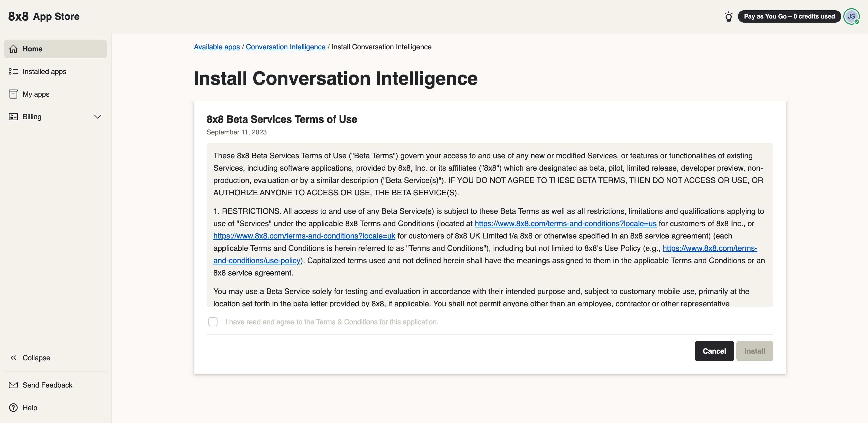Tick the agree to Terms & Conditions checkbox
The width and height of the screenshot is (868, 423).
point(213,322)
